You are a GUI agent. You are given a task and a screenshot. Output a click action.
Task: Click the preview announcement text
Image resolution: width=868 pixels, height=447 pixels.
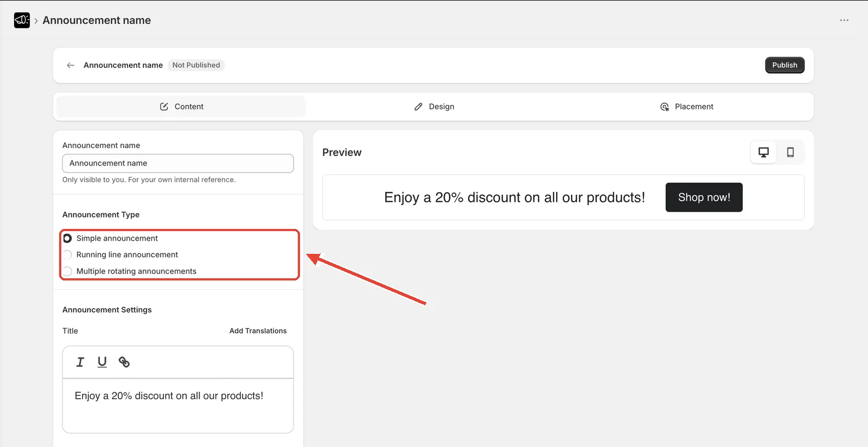514,197
